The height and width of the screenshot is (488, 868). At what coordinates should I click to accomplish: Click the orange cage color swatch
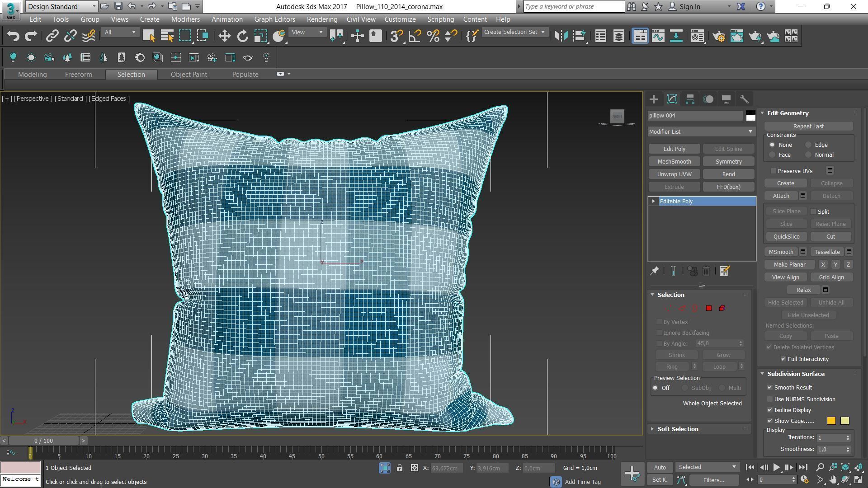(x=831, y=421)
